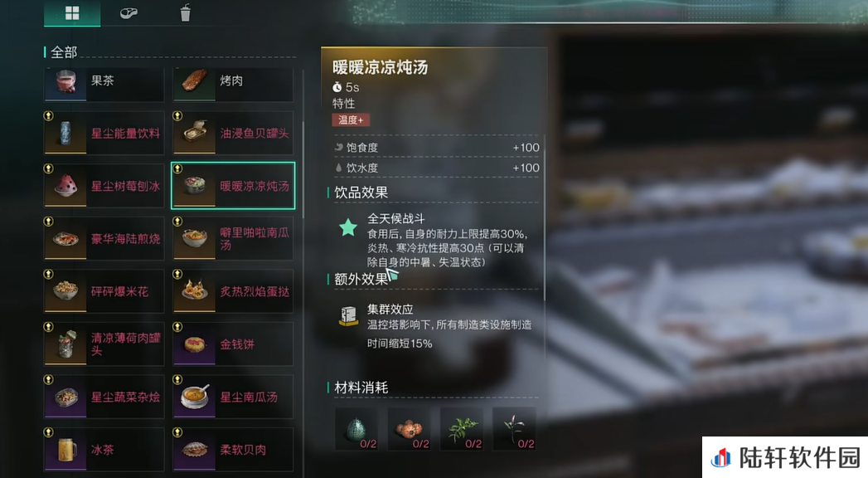The image size is (868, 478).
Task: Select 油浸鱼贝罐头 recipe
Action: click(233, 134)
